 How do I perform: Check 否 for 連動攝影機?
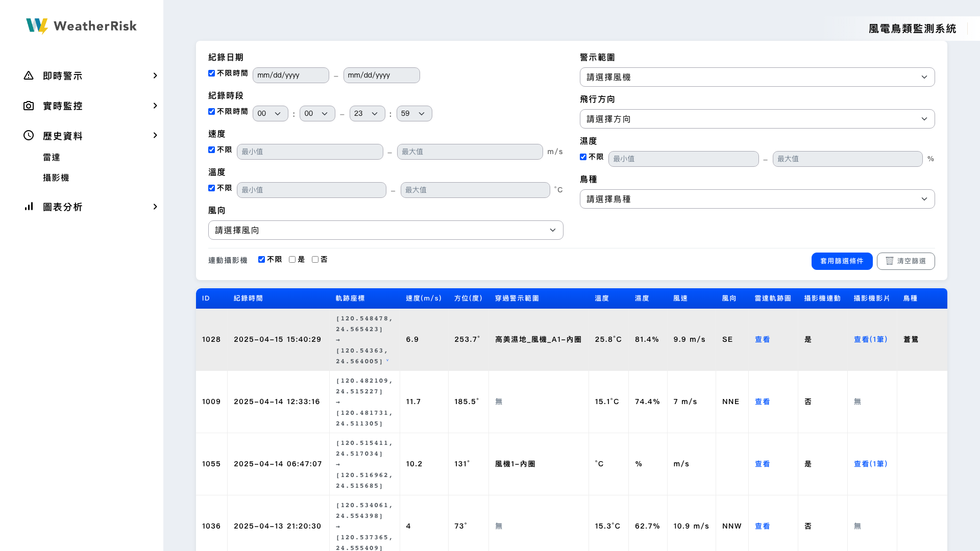pyautogui.click(x=315, y=260)
